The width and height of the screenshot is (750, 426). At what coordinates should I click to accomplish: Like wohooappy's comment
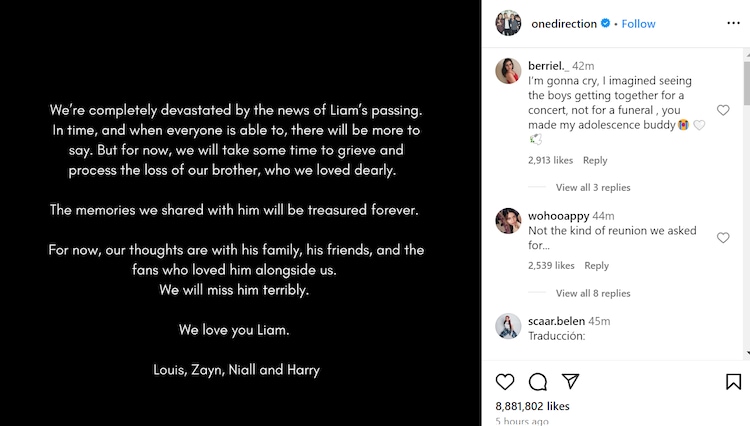[723, 237]
